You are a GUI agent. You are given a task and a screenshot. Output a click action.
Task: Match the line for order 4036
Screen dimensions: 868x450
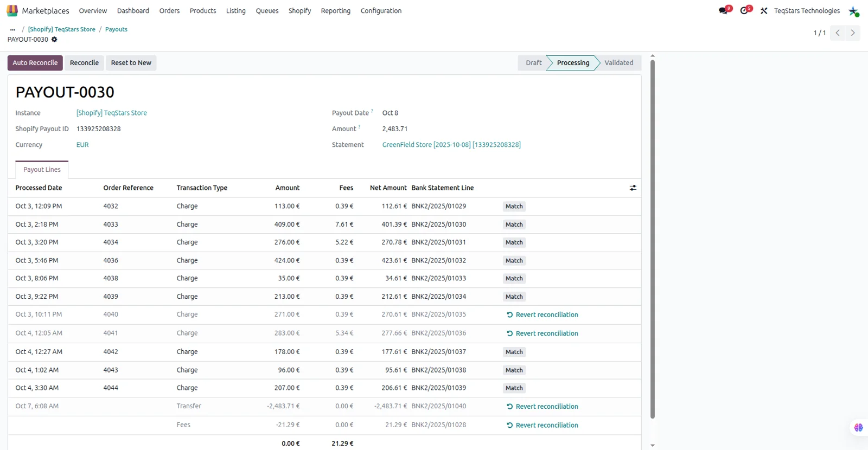click(x=514, y=261)
